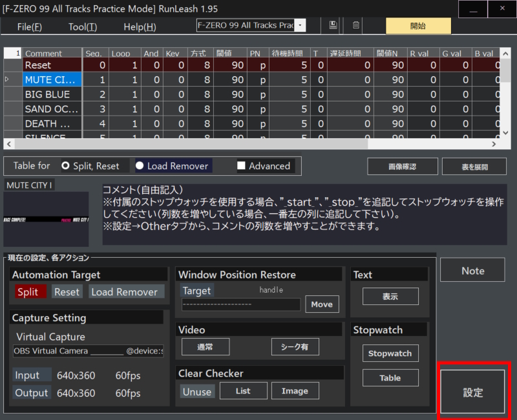The height and width of the screenshot is (420, 517).
Task: Toggle the Reset automation target
Action: click(x=67, y=292)
